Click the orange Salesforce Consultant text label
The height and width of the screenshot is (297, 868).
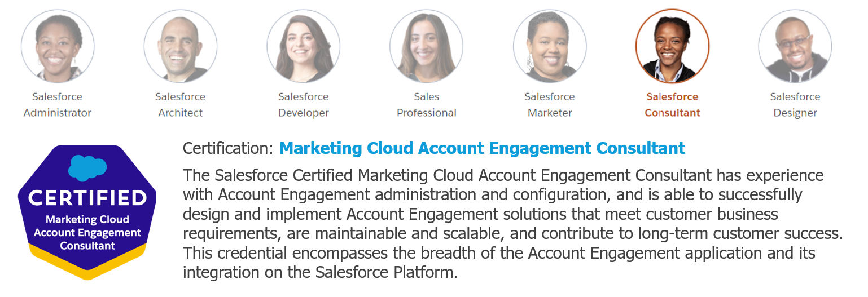pos(672,105)
